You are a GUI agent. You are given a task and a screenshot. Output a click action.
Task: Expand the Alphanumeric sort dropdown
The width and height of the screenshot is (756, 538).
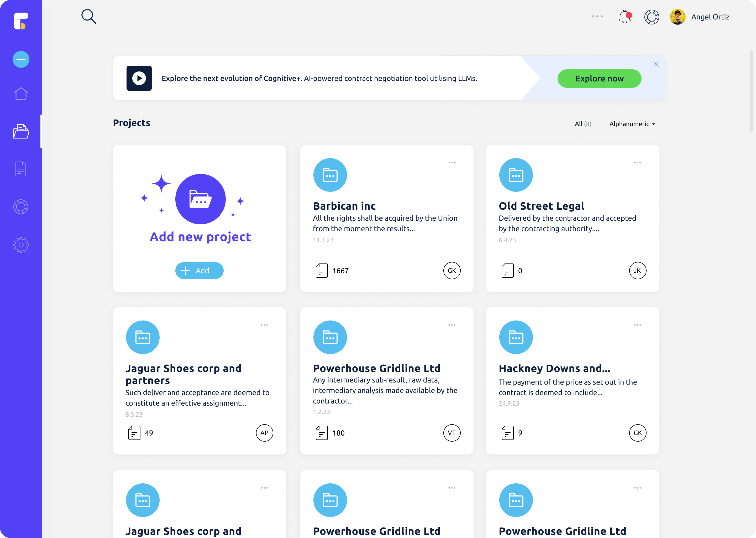click(x=632, y=124)
